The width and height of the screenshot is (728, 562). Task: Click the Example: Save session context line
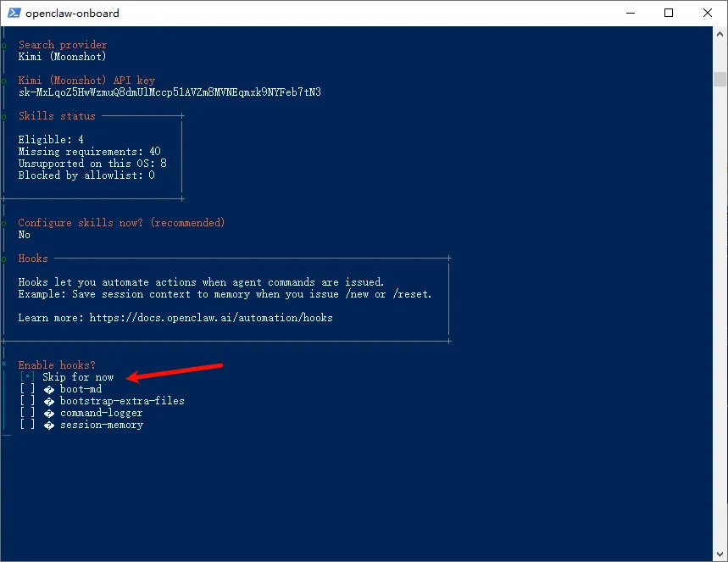[225, 294]
